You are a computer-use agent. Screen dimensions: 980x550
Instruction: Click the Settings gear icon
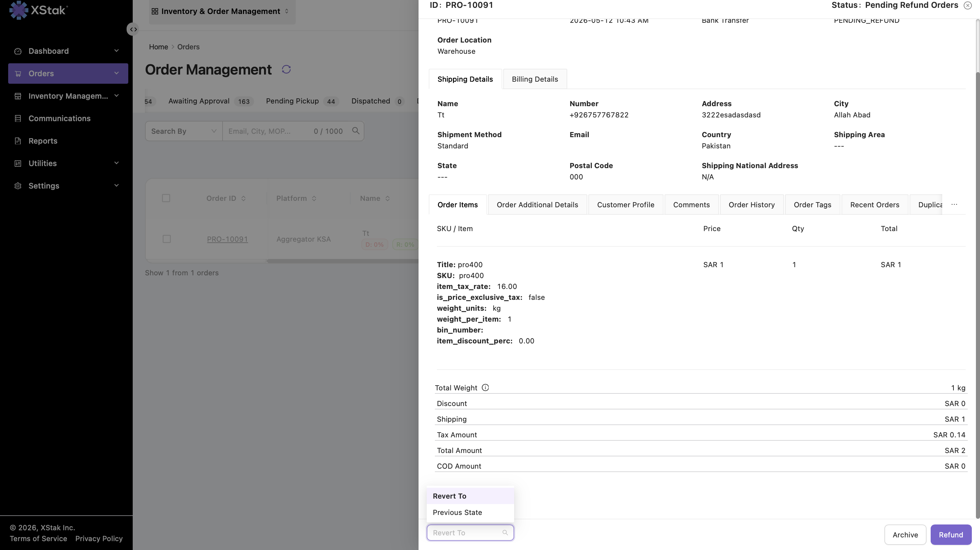coord(17,186)
